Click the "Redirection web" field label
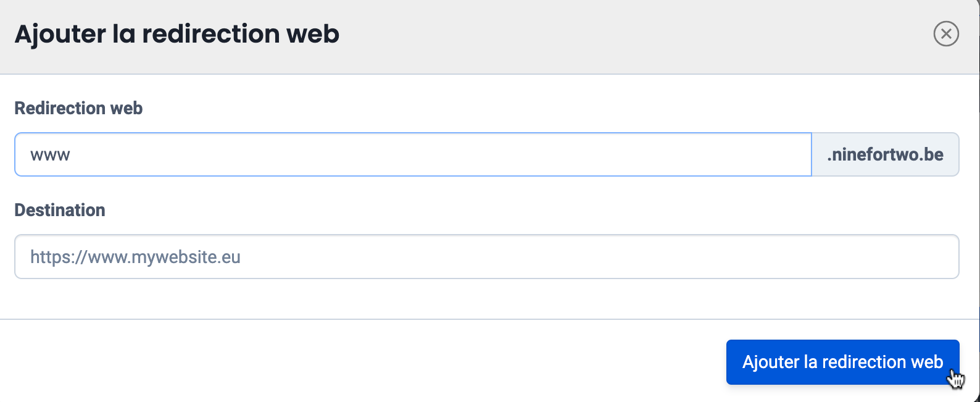This screenshot has width=980, height=402. 78,108
